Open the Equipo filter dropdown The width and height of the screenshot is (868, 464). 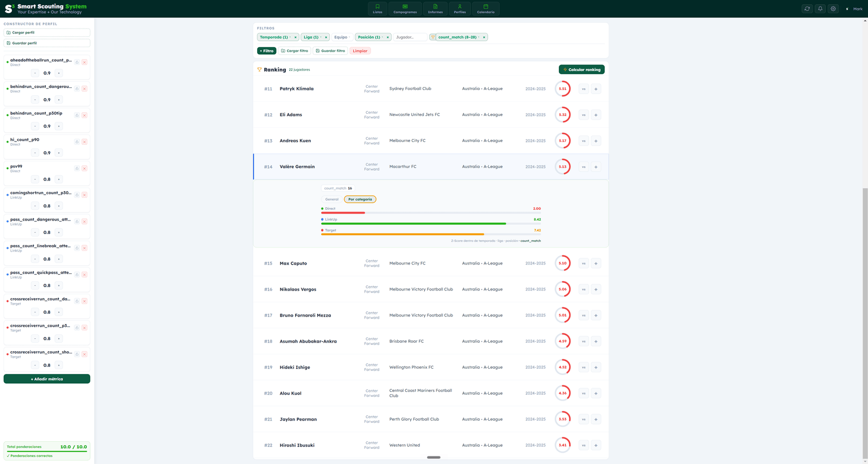coord(342,37)
